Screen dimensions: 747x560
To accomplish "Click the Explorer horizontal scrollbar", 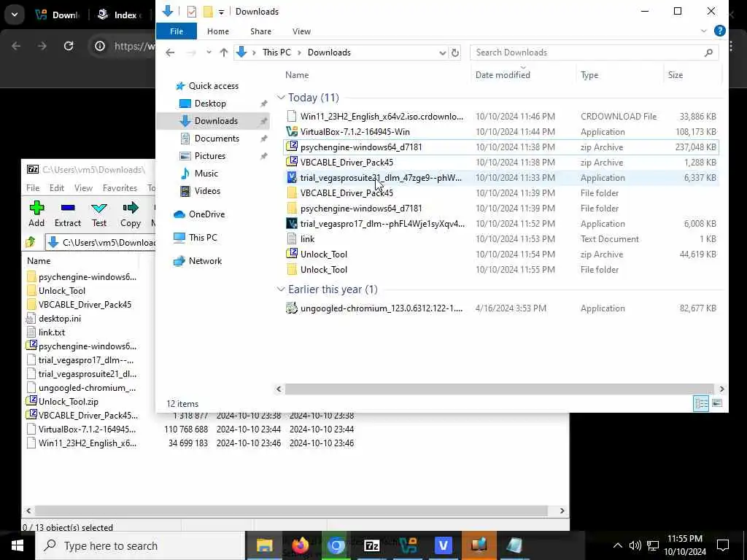I will pyautogui.click(x=499, y=389).
